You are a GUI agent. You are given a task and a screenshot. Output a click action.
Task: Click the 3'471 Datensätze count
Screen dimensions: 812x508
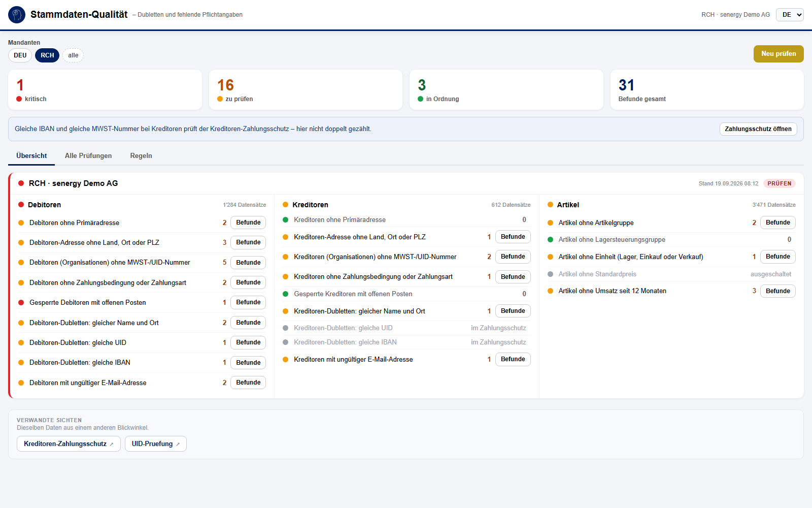coord(774,205)
